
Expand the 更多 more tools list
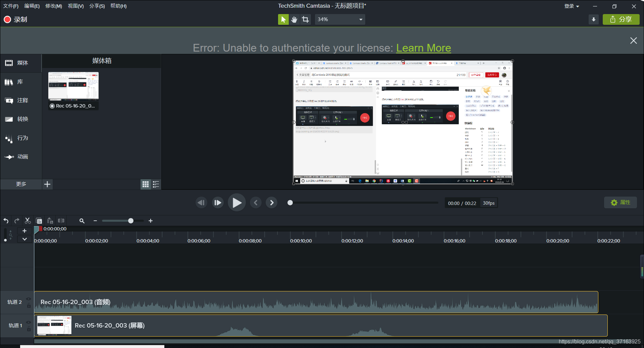click(x=21, y=184)
